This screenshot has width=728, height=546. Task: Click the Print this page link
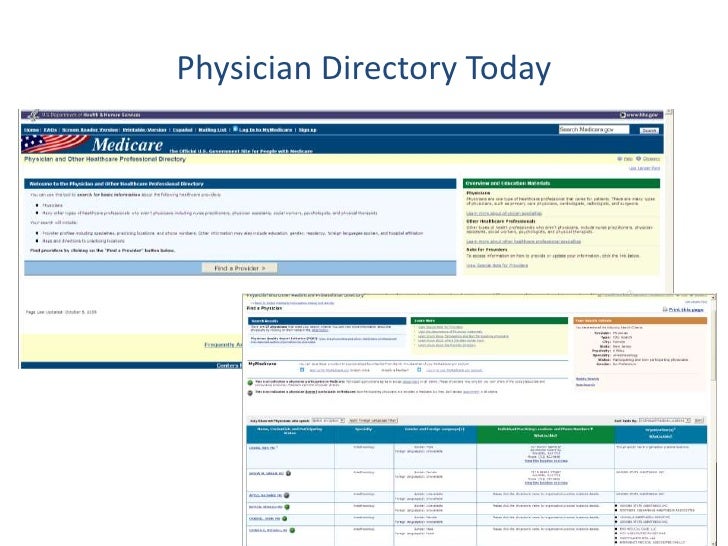point(686,310)
